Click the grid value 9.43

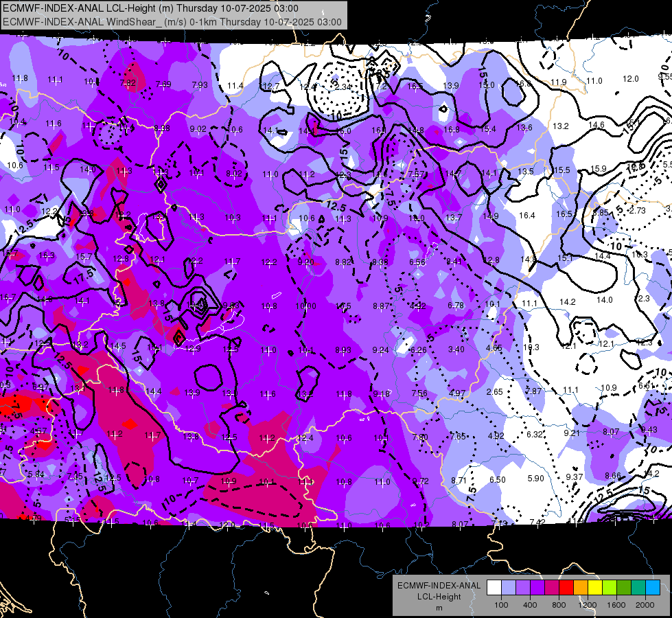click(x=649, y=429)
